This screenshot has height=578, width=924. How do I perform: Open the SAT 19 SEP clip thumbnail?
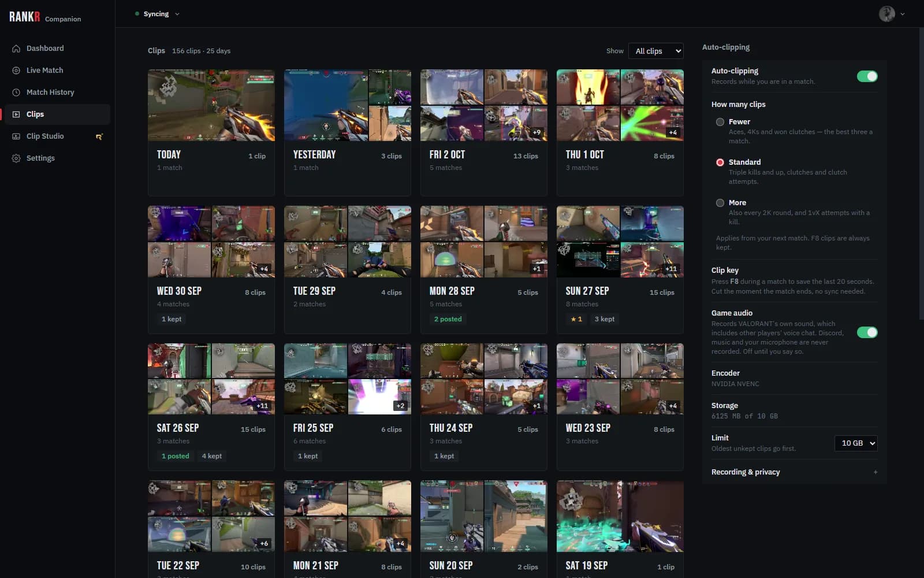point(620,516)
